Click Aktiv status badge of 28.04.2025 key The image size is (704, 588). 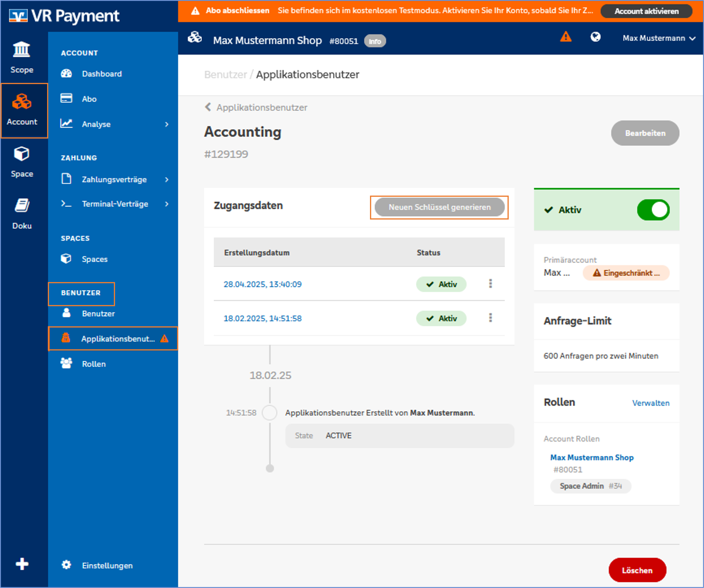tap(441, 284)
